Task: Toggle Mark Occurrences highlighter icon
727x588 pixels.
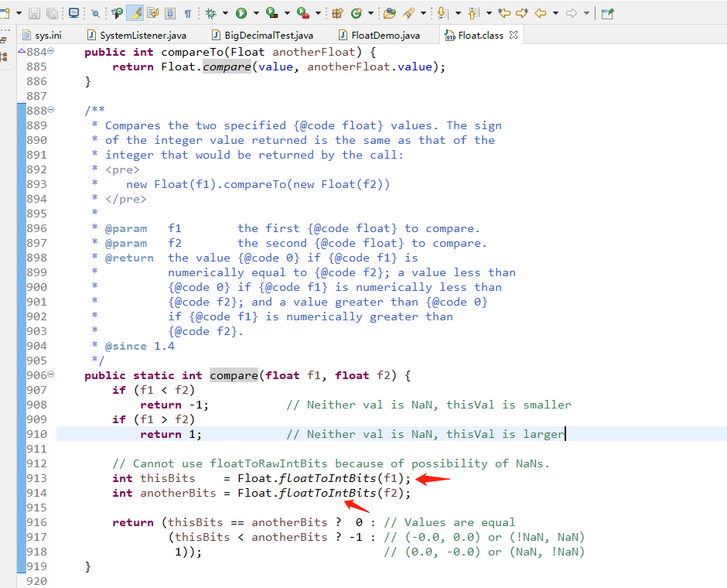Action: coord(135,13)
